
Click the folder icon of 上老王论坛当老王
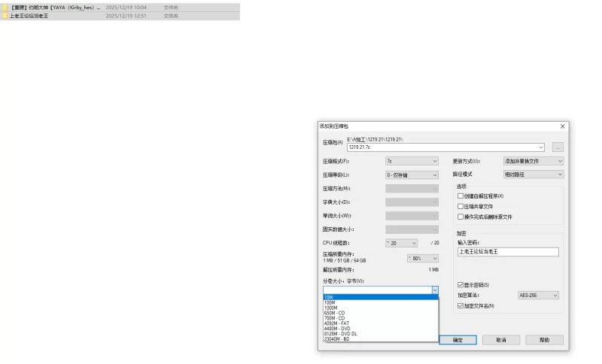point(5,15)
